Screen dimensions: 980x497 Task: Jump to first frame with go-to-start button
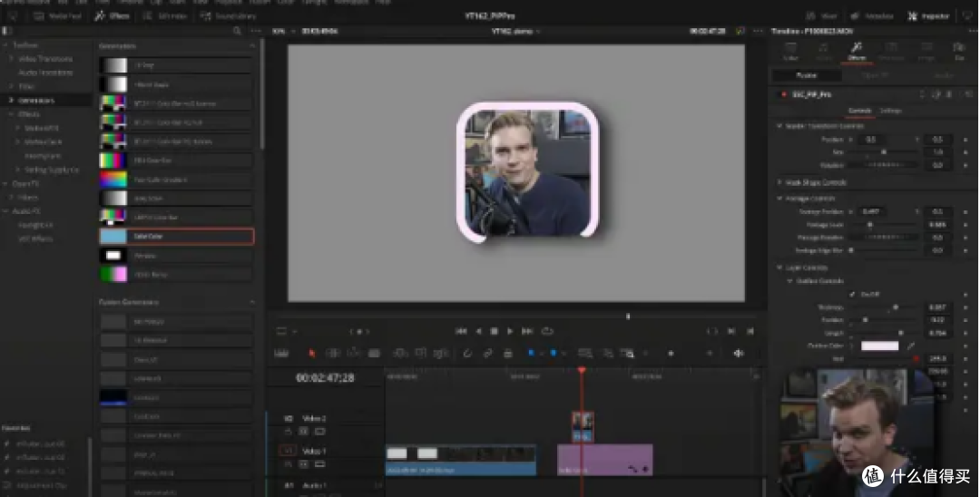[461, 331]
